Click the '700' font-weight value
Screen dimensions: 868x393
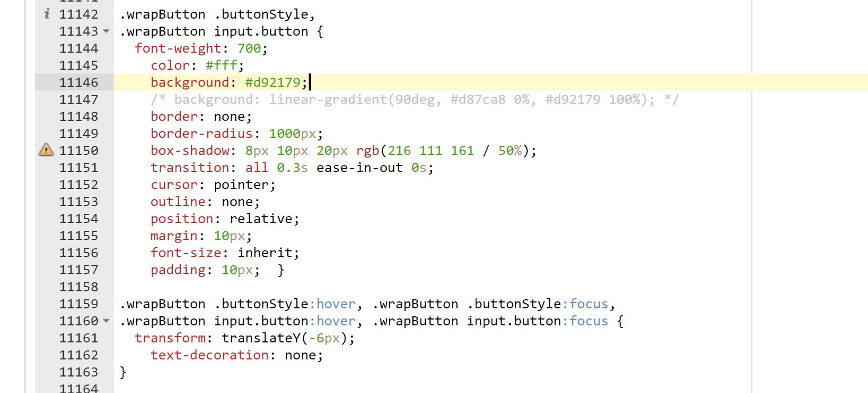click(x=249, y=48)
